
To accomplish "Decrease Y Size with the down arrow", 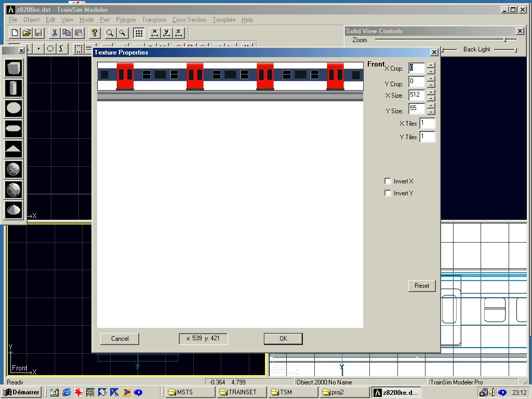I will (431, 112).
